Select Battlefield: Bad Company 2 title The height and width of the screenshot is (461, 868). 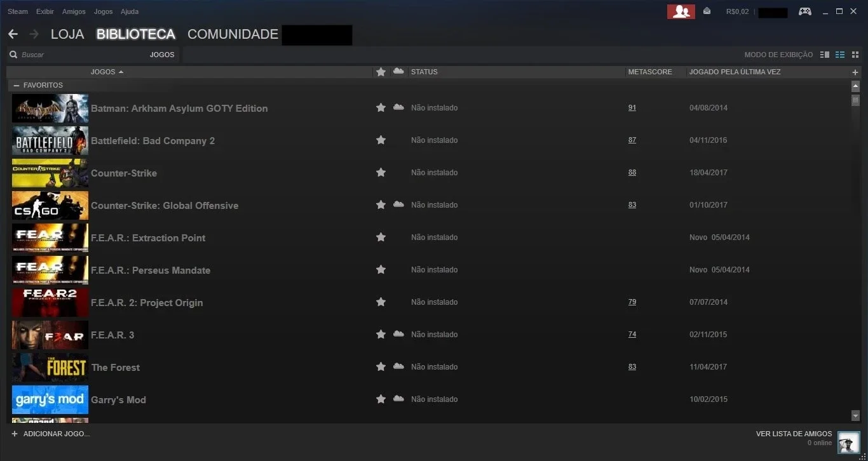[x=153, y=141]
